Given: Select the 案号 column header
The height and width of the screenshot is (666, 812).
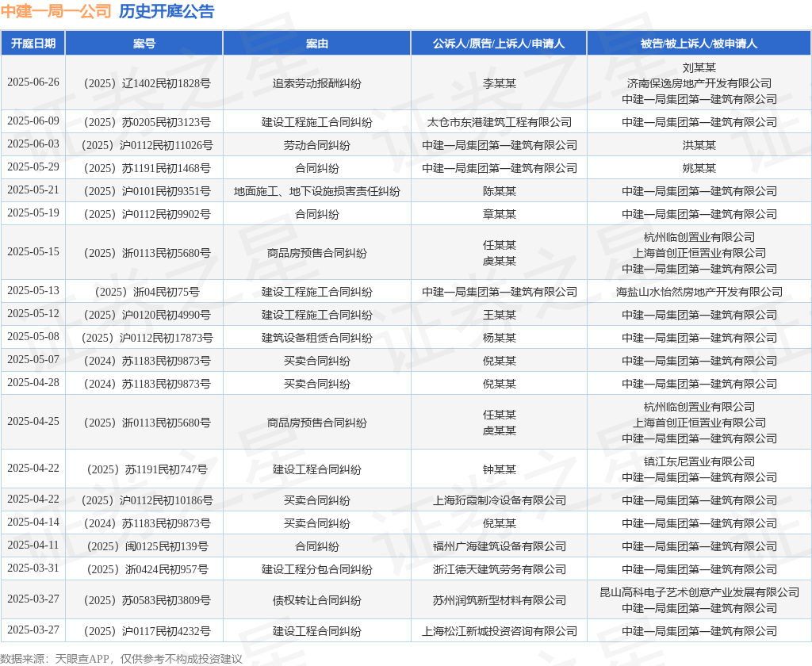Looking at the screenshot, I should [x=144, y=44].
